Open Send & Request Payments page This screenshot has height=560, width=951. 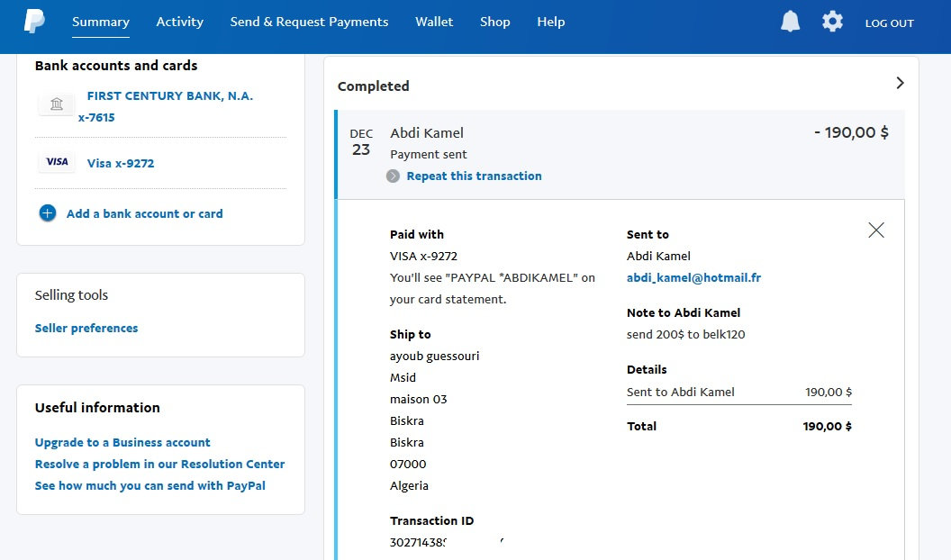(309, 22)
